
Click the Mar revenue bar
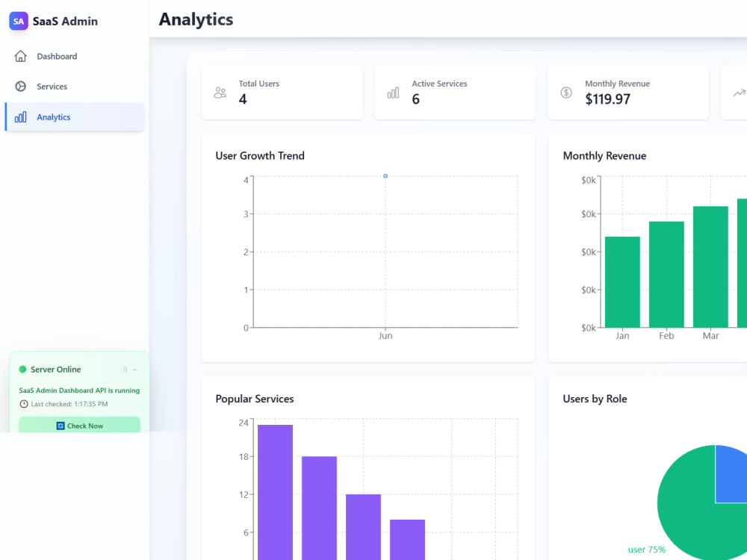tap(710, 267)
